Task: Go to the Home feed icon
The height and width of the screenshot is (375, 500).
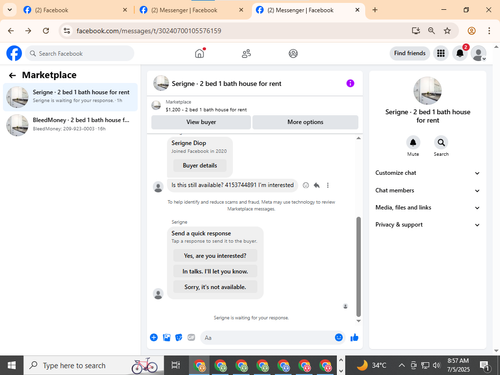Action: click(x=200, y=53)
